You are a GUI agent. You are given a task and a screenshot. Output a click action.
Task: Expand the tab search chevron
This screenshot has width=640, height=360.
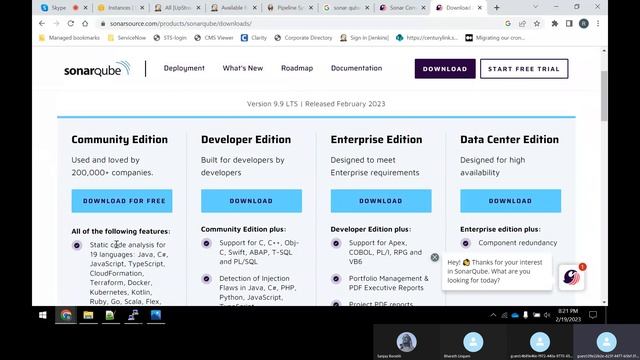coord(535,7)
